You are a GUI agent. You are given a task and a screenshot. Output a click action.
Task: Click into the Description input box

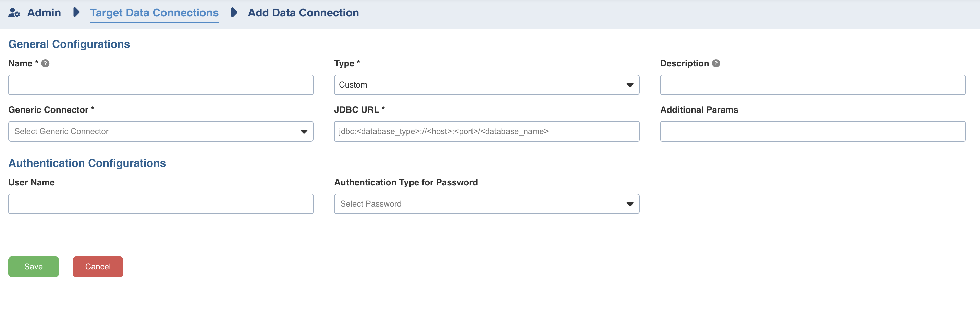[812, 85]
